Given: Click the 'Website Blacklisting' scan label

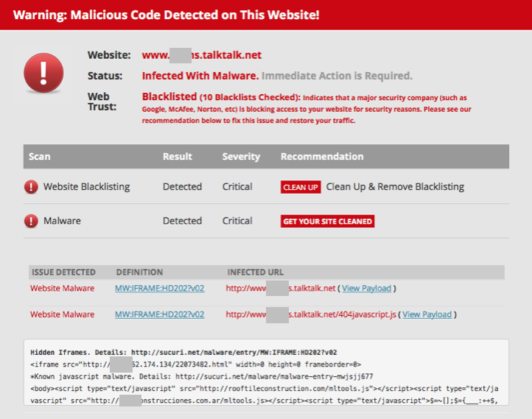Looking at the screenshot, I should point(86,187).
